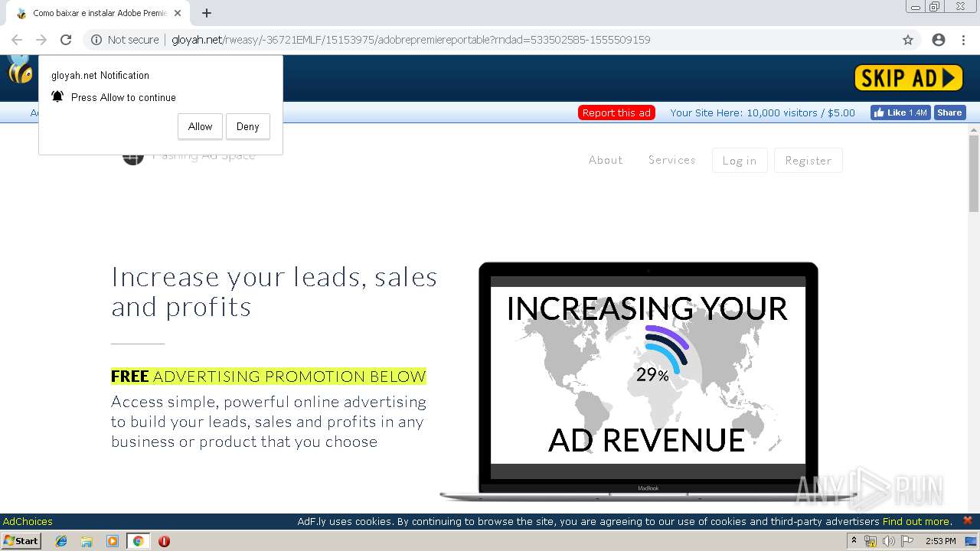Open the volume speaker tray icon
This screenshot has height=551, width=980.
(888, 541)
